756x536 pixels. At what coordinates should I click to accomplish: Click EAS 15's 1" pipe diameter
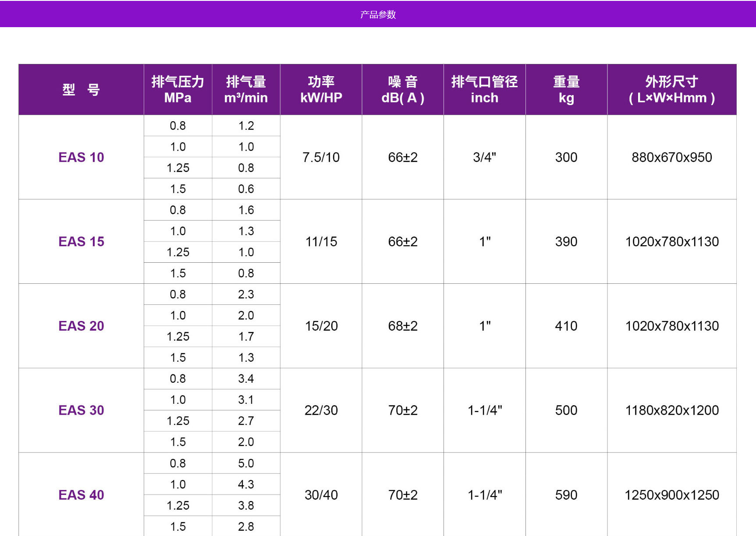coord(485,241)
